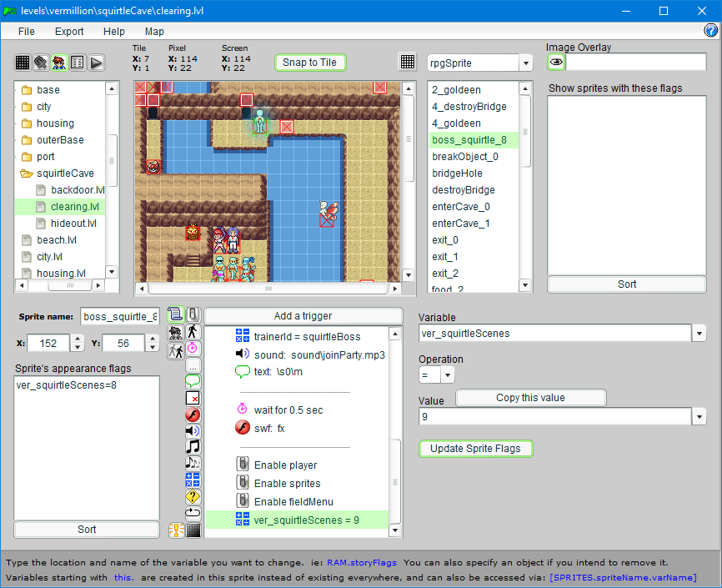Click the play arrow icon in toolbar
The image size is (722, 588).
97,63
